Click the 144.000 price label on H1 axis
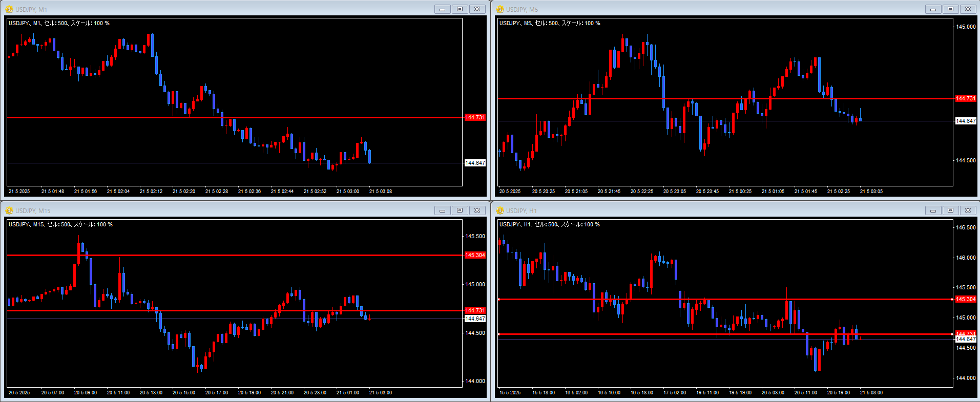 [x=966, y=378]
